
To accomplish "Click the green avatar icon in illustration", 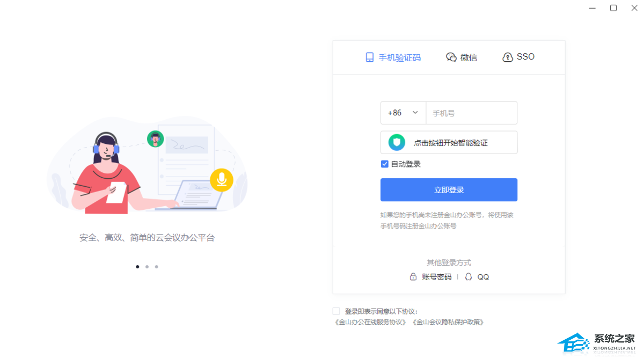I will pos(155,139).
